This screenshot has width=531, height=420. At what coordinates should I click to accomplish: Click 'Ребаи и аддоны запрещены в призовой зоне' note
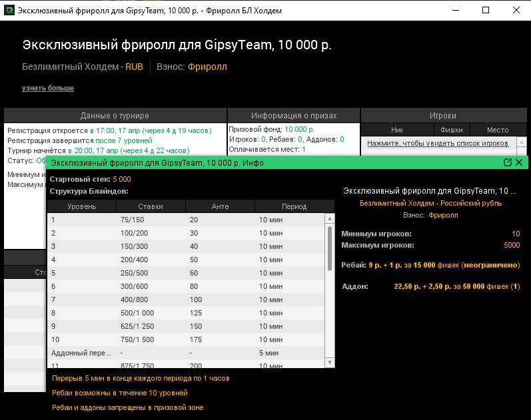(128, 407)
